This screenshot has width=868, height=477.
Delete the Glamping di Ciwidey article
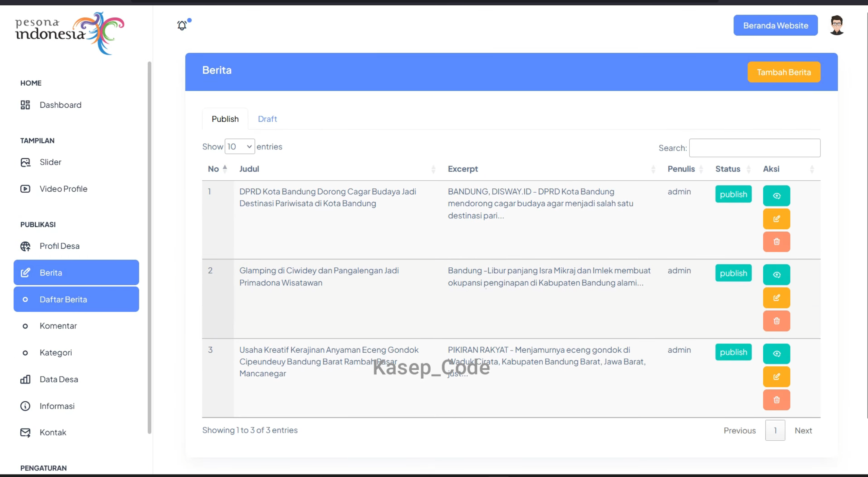pyautogui.click(x=776, y=321)
